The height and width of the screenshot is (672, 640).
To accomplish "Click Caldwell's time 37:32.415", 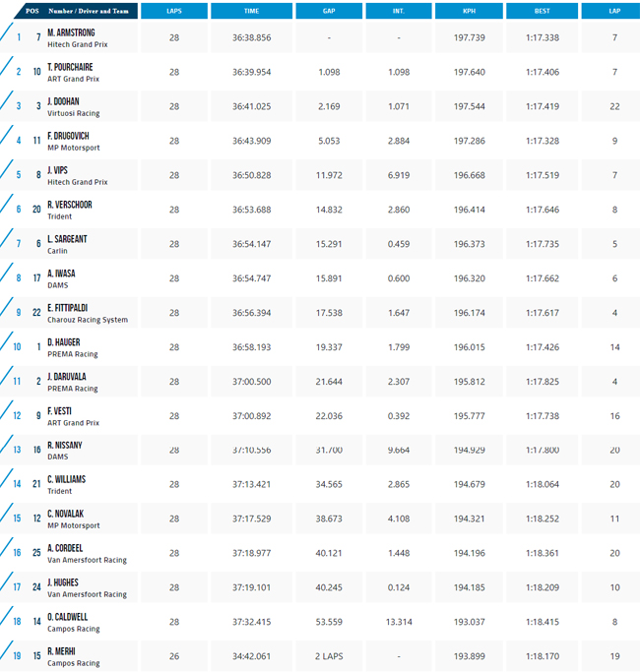I will (251, 622).
